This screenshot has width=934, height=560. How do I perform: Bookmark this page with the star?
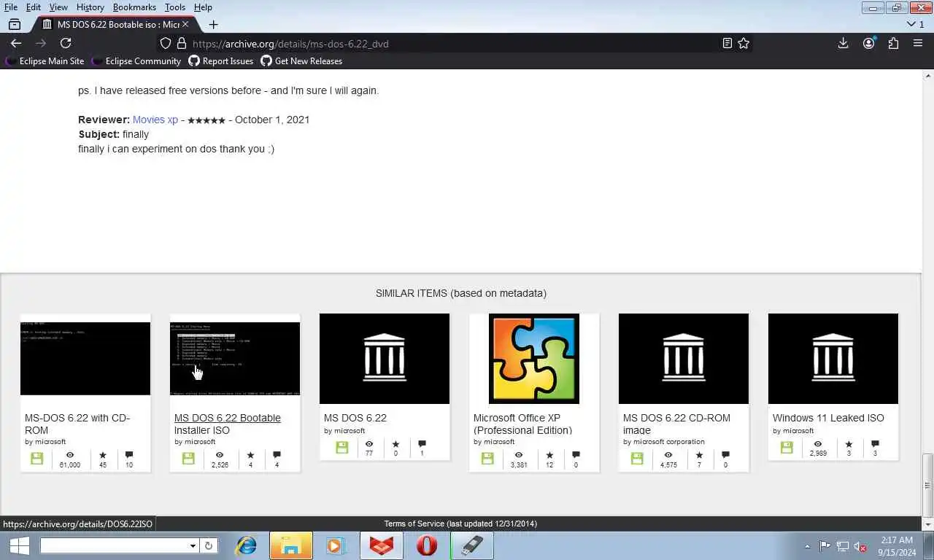(744, 43)
